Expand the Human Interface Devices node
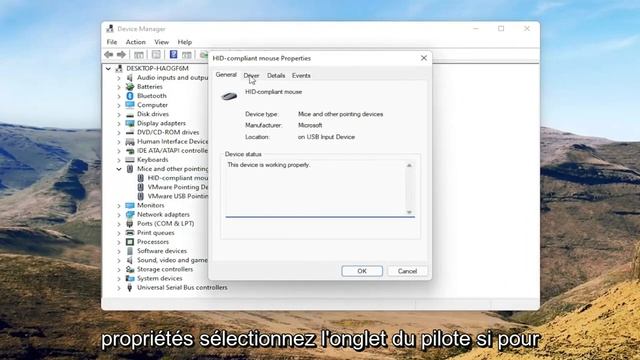 click(119, 142)
